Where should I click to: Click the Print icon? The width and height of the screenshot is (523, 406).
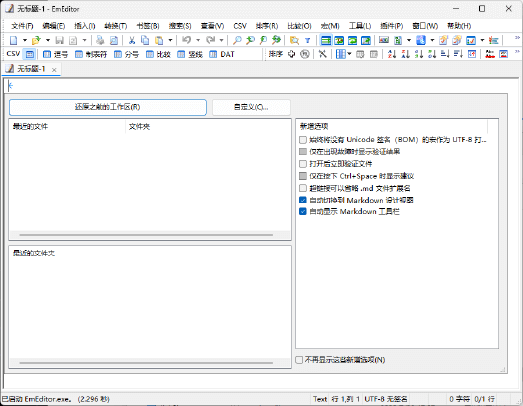pos(100,40)
